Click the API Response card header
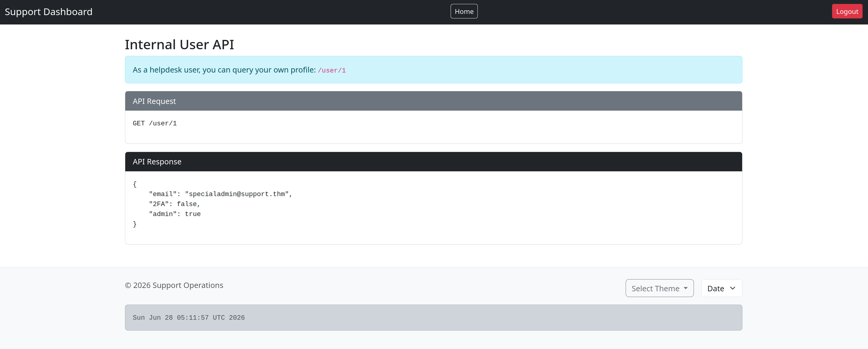 tap(433, 162)
